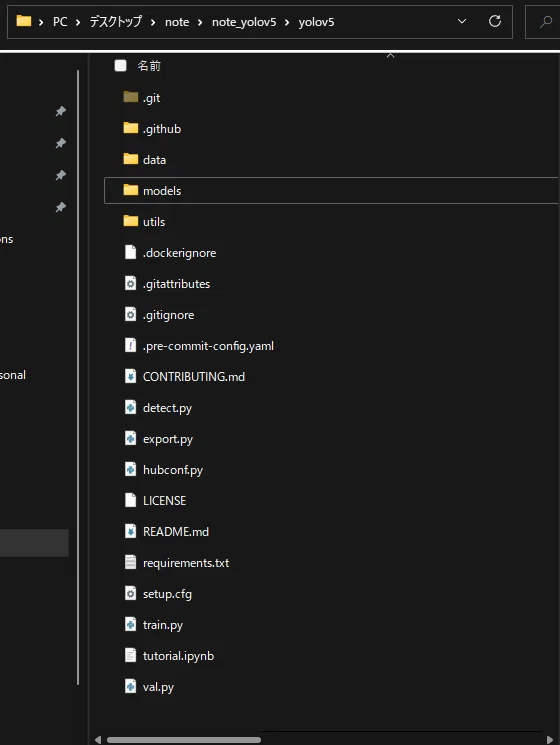Click the detect.py Python file icon

pyautogui.click(x=131, y=407)
